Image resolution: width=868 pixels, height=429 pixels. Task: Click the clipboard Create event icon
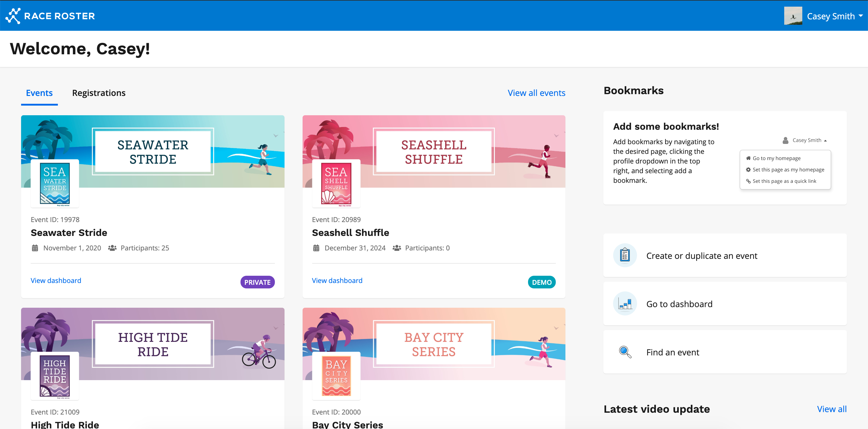[x=625, y=255]
